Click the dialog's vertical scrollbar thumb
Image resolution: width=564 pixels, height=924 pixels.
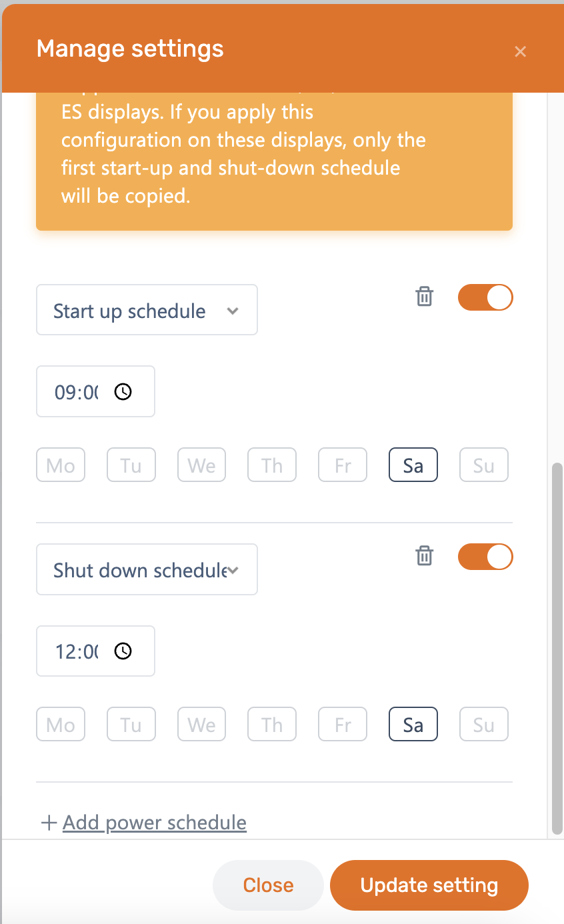[558, 647]
